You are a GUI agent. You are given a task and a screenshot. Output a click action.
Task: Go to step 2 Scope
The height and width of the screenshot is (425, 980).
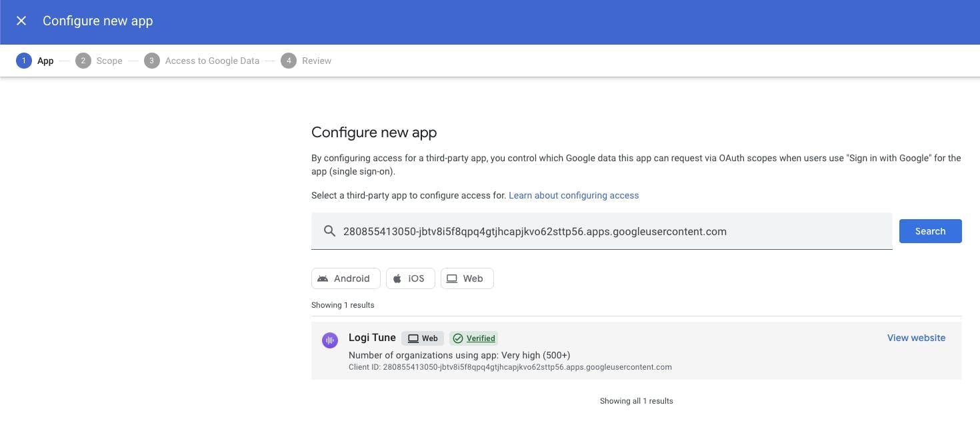[x=99, y=61]
